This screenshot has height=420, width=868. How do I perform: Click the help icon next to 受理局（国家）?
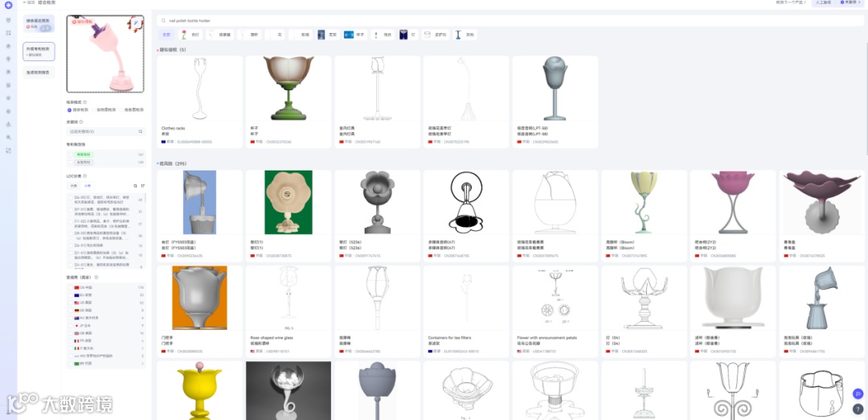point(96,278)
